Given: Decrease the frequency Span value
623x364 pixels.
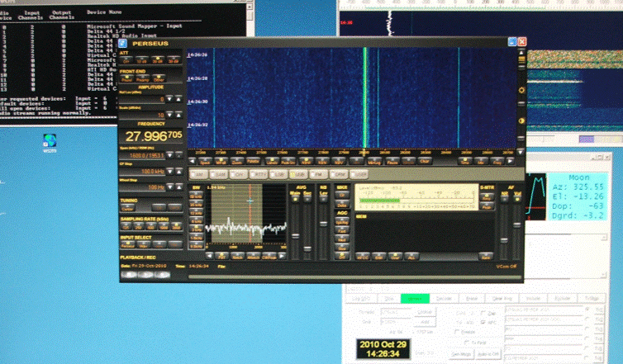Looking at the screenshot, I should click(x=170, y=155).
